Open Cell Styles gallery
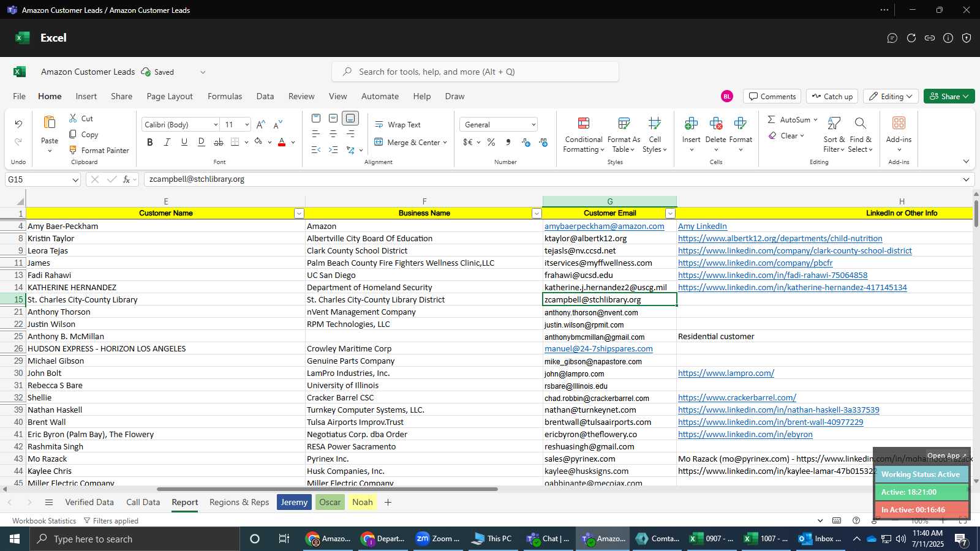 coord(655,135)
